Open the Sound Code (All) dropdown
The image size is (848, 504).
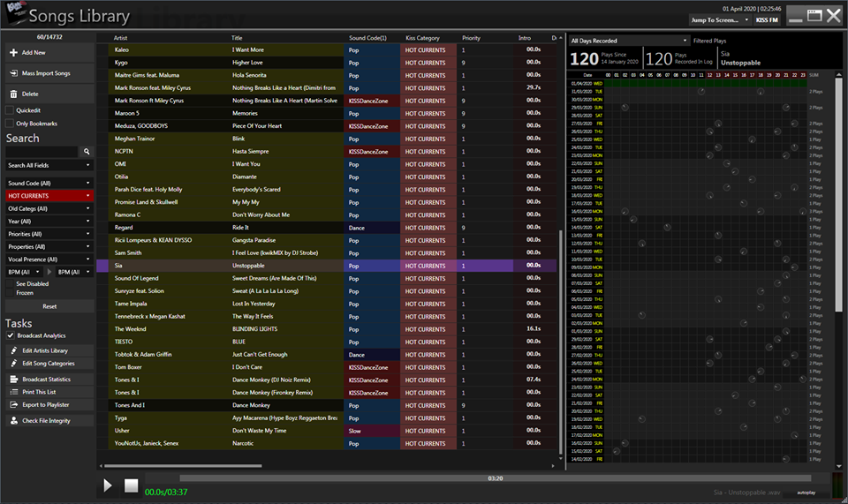[49, 183]
